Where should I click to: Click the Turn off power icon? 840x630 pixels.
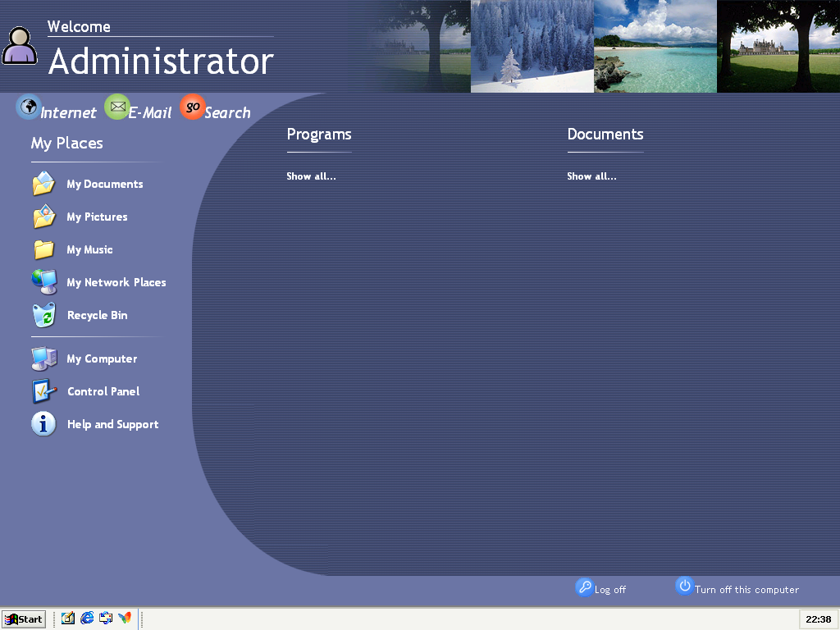coord(685,586)
